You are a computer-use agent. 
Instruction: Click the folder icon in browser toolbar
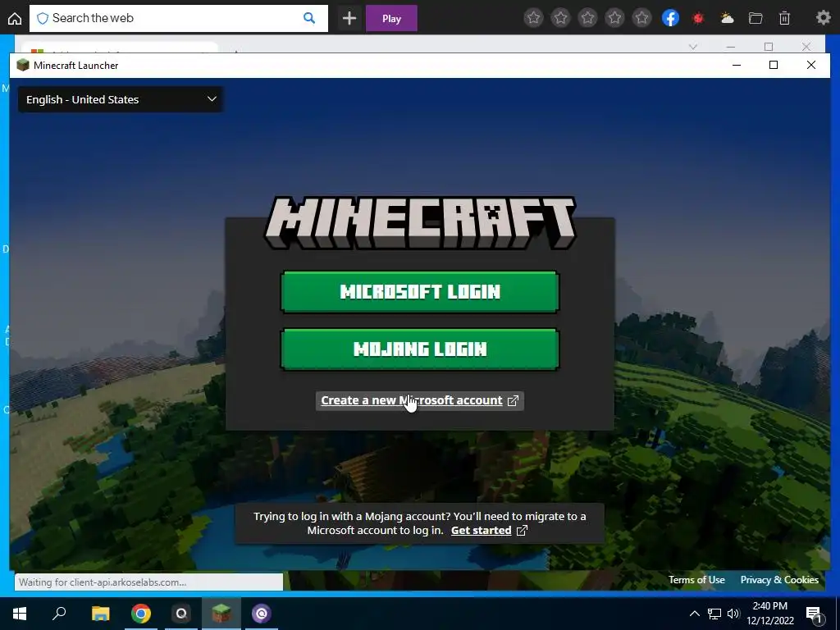pyautogui.click(x=756, y=18)
